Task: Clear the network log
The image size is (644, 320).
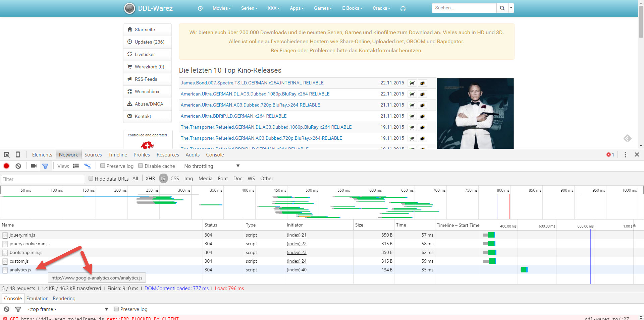Action: coord(18,166)
